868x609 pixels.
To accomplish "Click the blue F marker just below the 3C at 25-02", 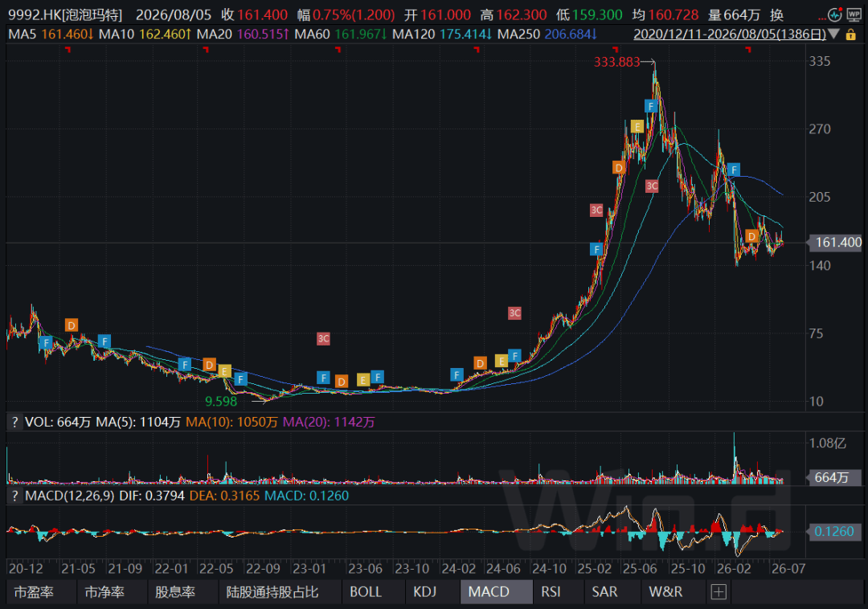I will tap(596, 249).
